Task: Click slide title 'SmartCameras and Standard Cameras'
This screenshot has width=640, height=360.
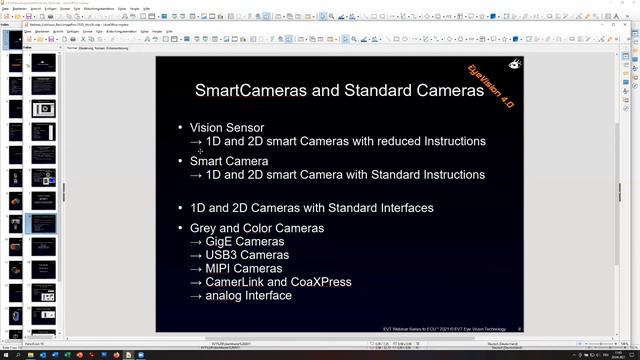Action: pos(340,90)
